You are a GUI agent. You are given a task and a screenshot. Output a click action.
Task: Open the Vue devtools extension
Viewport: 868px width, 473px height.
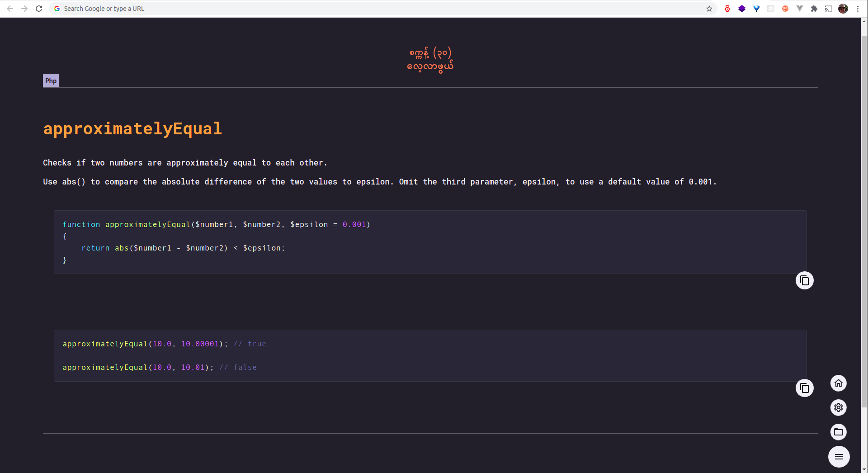[x=800, y=9]
